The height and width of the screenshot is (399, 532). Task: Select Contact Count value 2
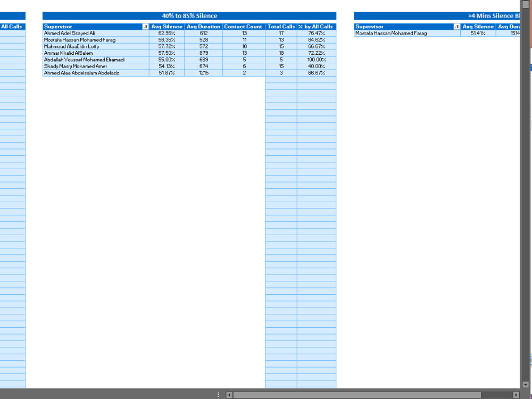click(x=244, y=73)
